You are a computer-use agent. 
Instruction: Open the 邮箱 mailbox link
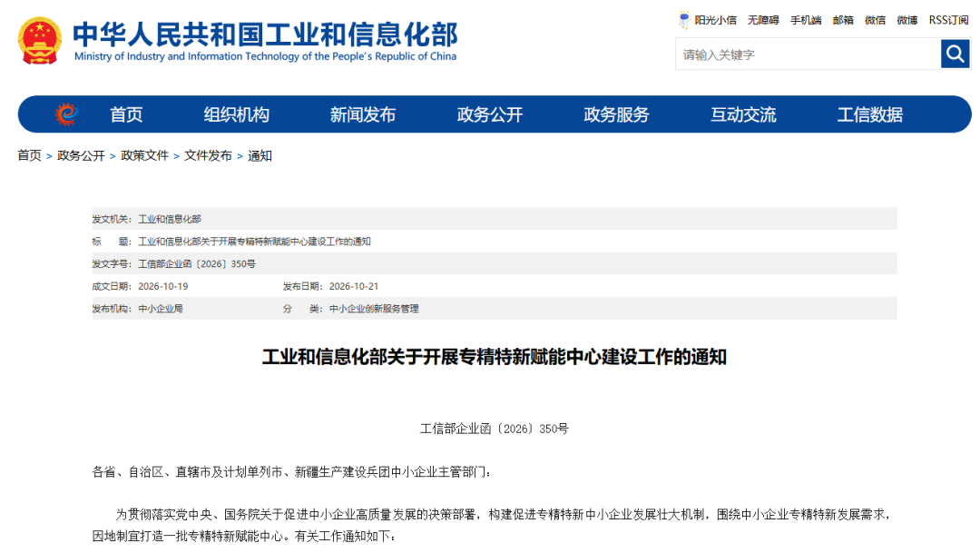point(843,21)
